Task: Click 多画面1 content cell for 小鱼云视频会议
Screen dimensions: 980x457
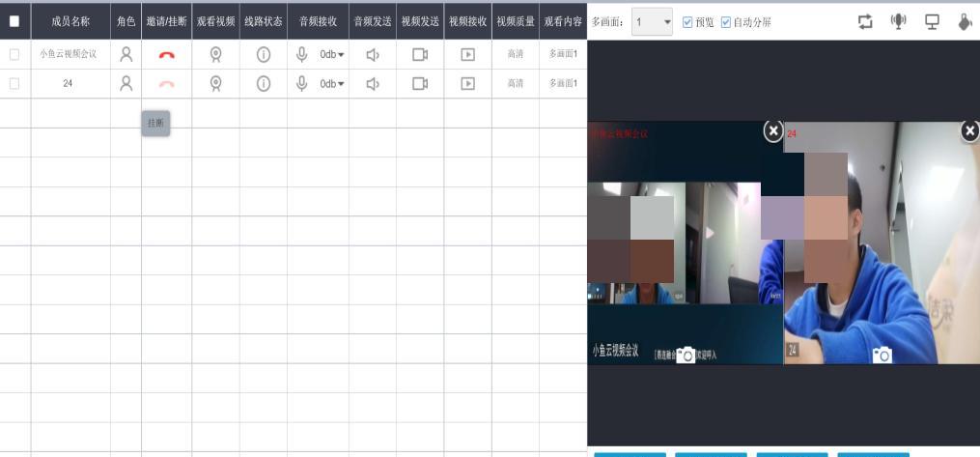Action: [563, 55]
